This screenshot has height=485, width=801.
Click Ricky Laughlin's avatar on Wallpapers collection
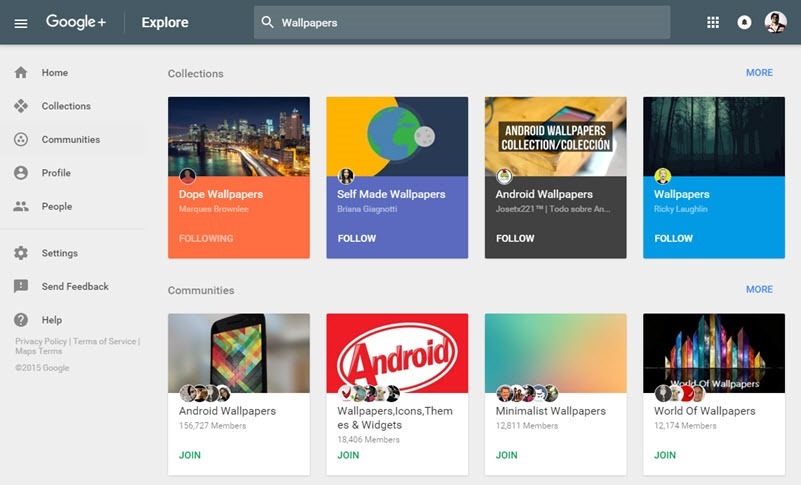663,176
